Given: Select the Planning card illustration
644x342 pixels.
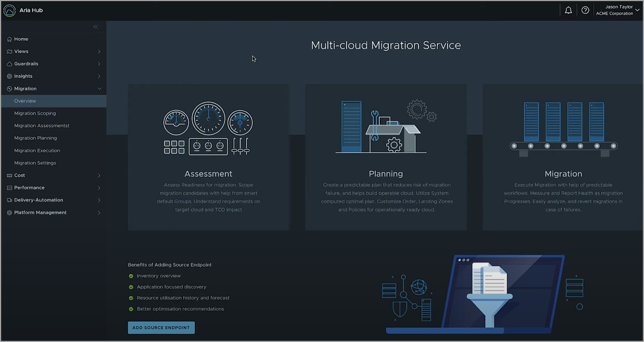Looking at the screenshot, I should pos(386,126).
